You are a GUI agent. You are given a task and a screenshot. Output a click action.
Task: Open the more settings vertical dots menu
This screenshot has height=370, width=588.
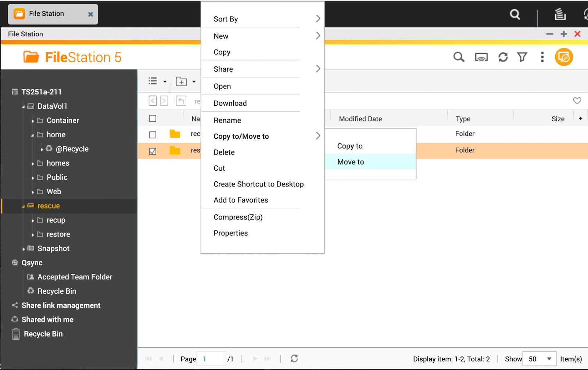(x=542, y=57)
